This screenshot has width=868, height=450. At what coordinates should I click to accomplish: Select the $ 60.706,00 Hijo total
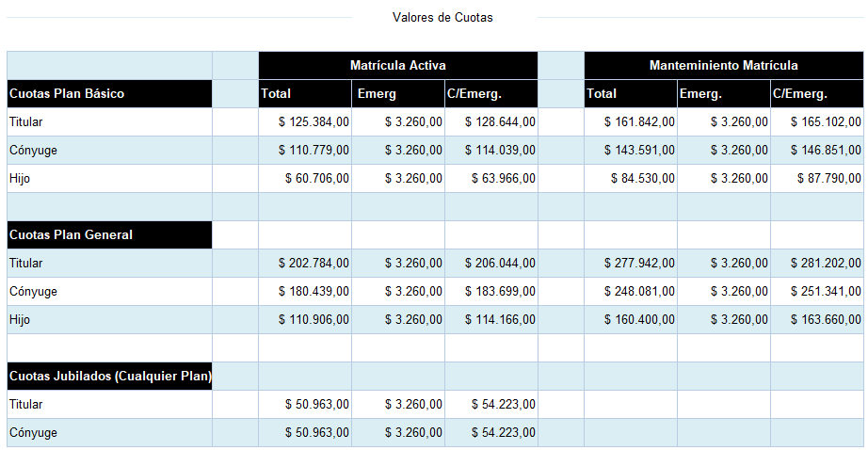click(x=317, y=179)
